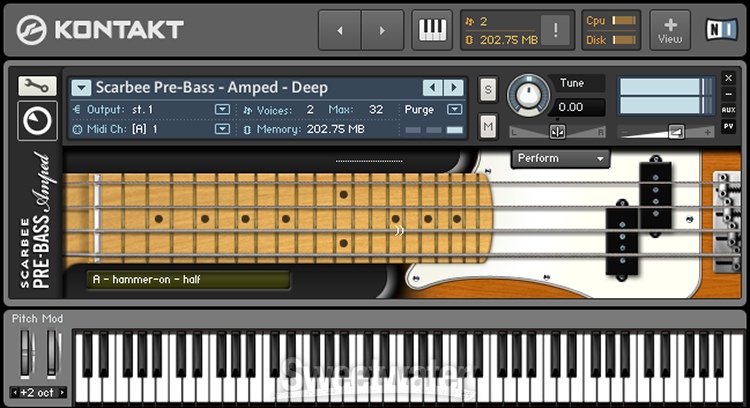Click the Kontakt logo
The width and height of the screenshot is (750, 408).
(100, 30)
